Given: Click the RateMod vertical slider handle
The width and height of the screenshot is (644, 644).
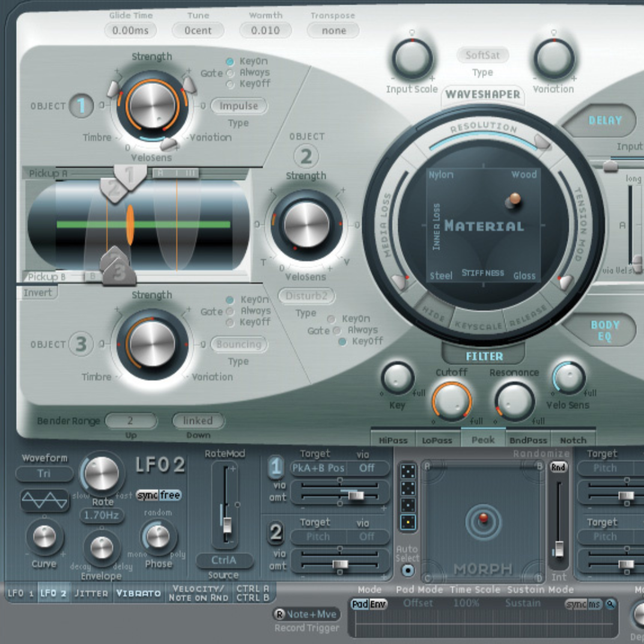Looking at the screenshot, I should 227,525.
